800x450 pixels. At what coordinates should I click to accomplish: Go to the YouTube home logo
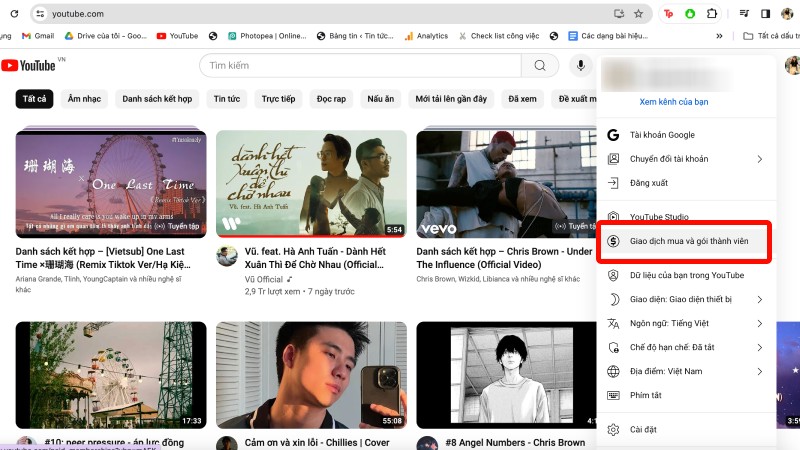coord(28,65)
